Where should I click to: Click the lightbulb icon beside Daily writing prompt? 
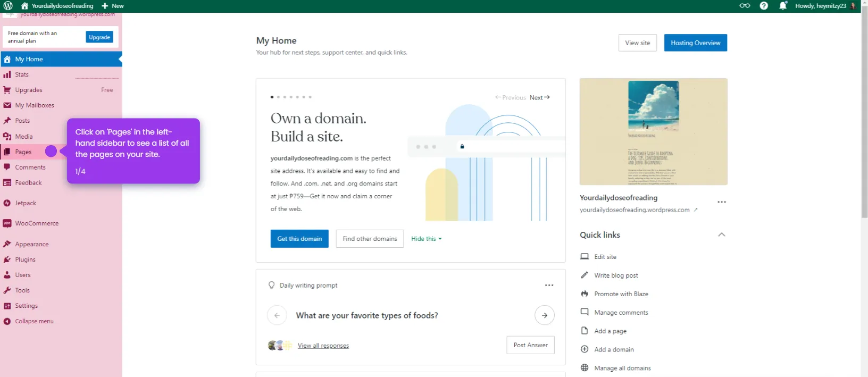pyautogui.click(x=272, y=286)
